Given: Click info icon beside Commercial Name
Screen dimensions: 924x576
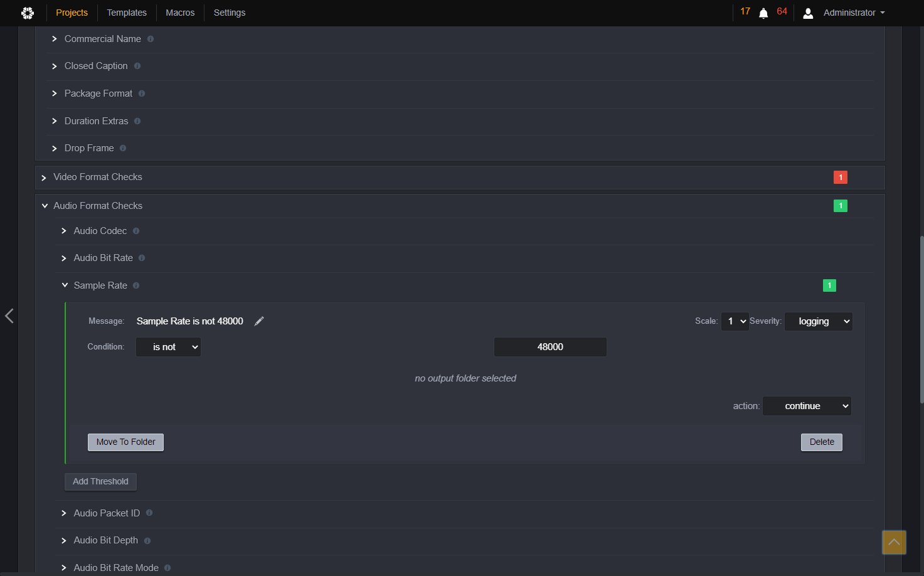Looking at the screenshot, I should (151, 39).
